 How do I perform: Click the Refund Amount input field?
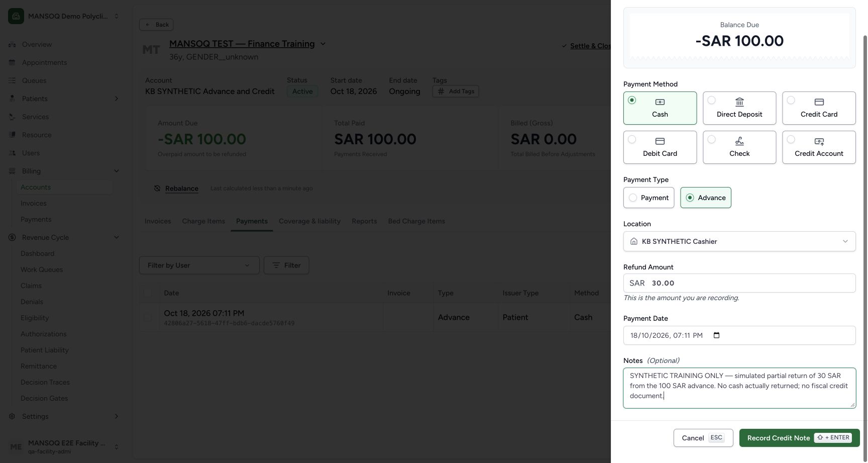(739, 283)
